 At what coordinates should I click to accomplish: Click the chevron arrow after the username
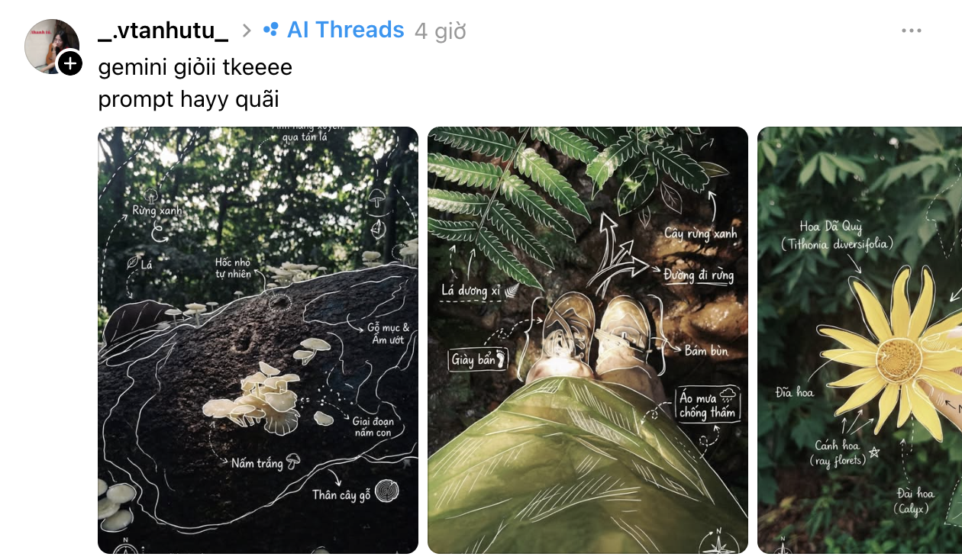[x=246, y=31]
